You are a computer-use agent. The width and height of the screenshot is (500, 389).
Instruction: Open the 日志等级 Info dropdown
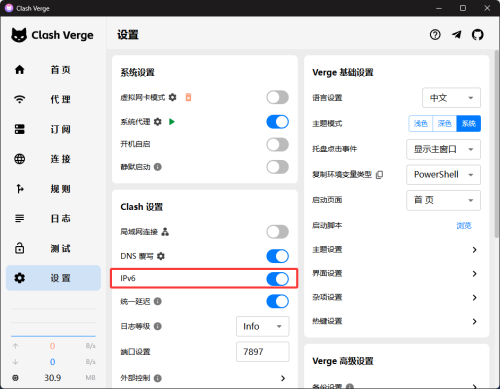[x=263, y=326]
